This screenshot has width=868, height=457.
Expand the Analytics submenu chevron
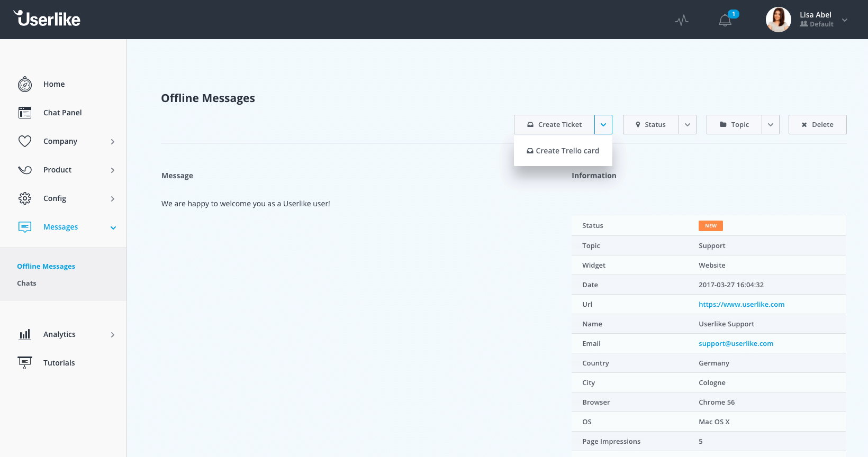(x=113, y=335)
